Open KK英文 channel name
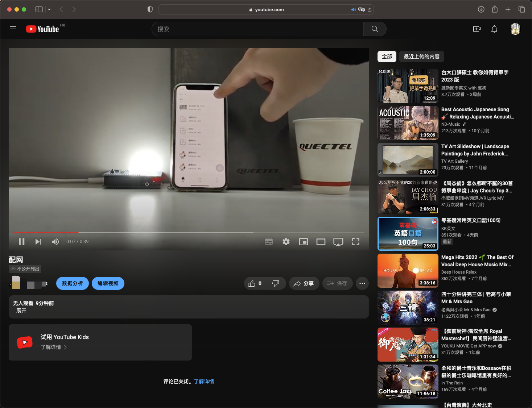 click(448, 229)
